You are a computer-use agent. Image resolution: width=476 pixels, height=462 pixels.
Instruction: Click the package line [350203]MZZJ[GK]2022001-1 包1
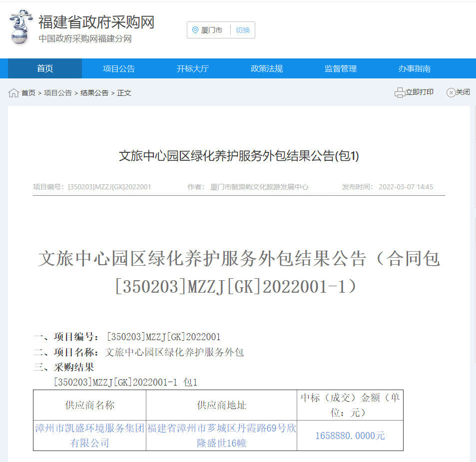126,383
